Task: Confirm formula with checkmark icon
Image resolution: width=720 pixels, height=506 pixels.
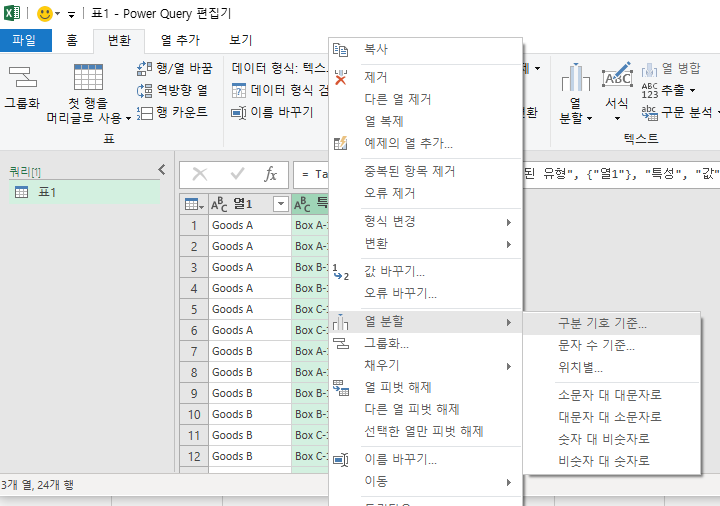Action: 237,174
